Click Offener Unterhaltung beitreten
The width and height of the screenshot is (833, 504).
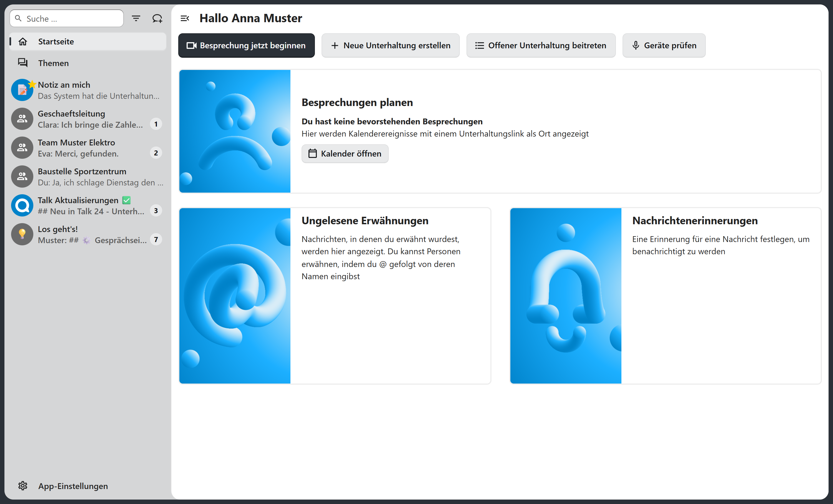tap(541, 46)
